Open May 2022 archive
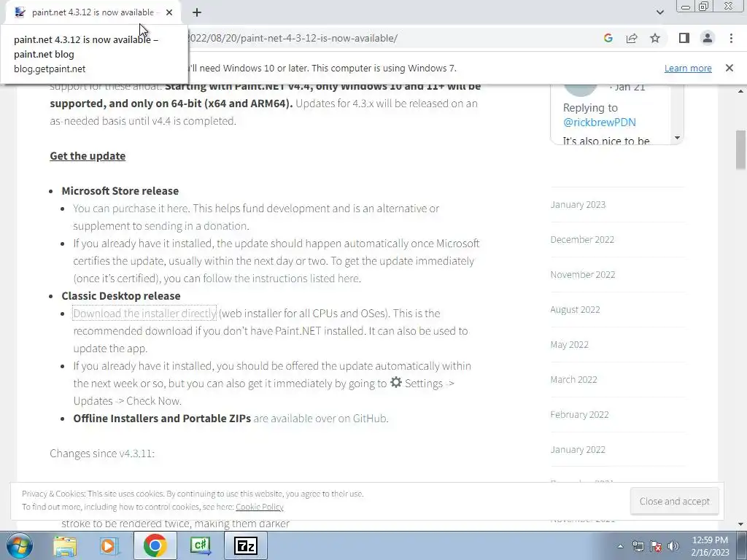The image size is (747, 560). [x=569, y=345]
